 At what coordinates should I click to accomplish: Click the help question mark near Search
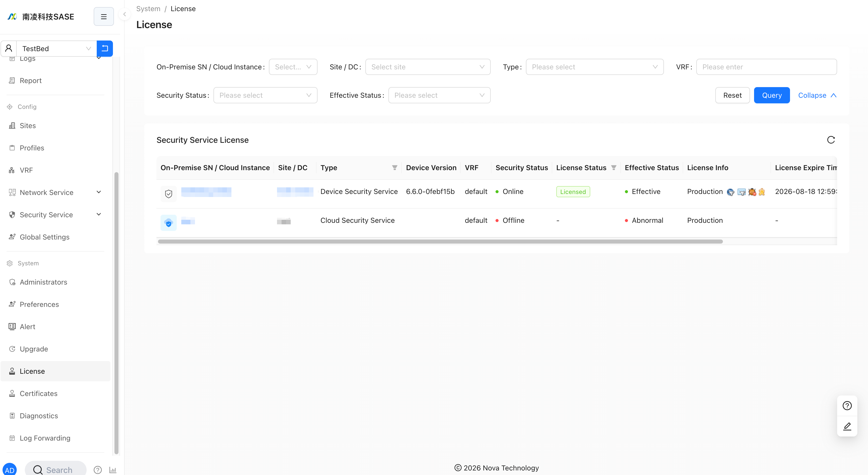click(x=98, y=470)
